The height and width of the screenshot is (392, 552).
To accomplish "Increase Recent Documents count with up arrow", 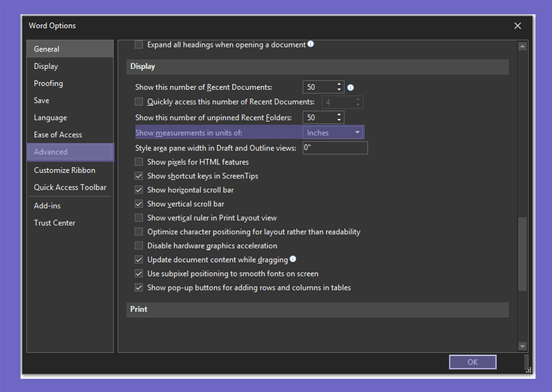I will pyautogui.click(x=339, y=84).
